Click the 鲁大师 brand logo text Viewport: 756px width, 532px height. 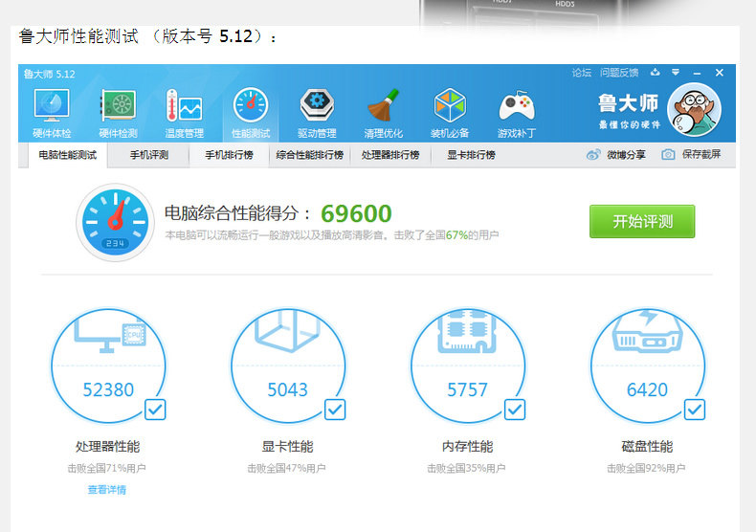(628, 103)
